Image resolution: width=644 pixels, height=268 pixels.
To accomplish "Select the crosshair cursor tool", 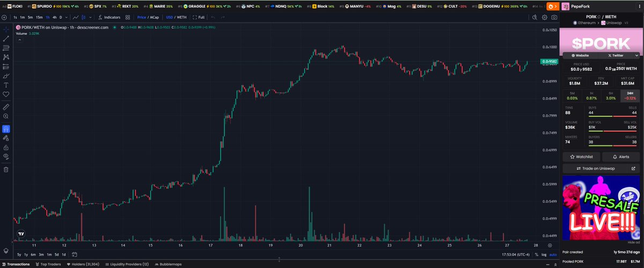I will [6, 28].
